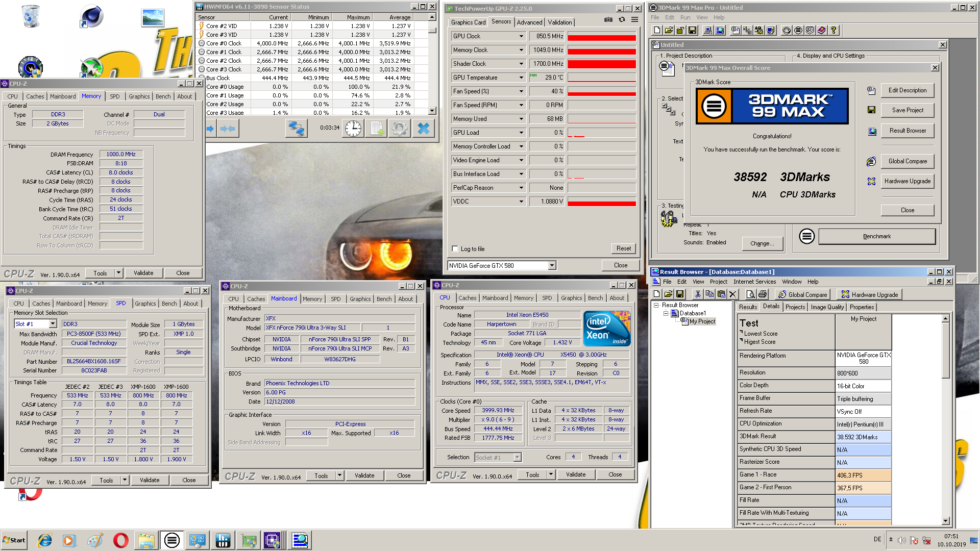The height and width of the screenshot is (551, 980).
Task: Switch to Caches tab in CPU-Z Mainboard window
Action: (x=256, y=299)
